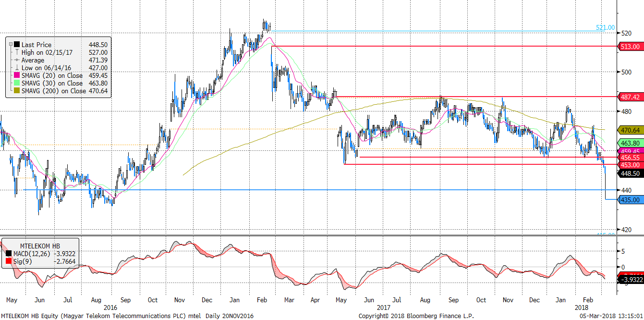Click the 427.00 low value in legend

pyautogui.click(x=98, y=68)
